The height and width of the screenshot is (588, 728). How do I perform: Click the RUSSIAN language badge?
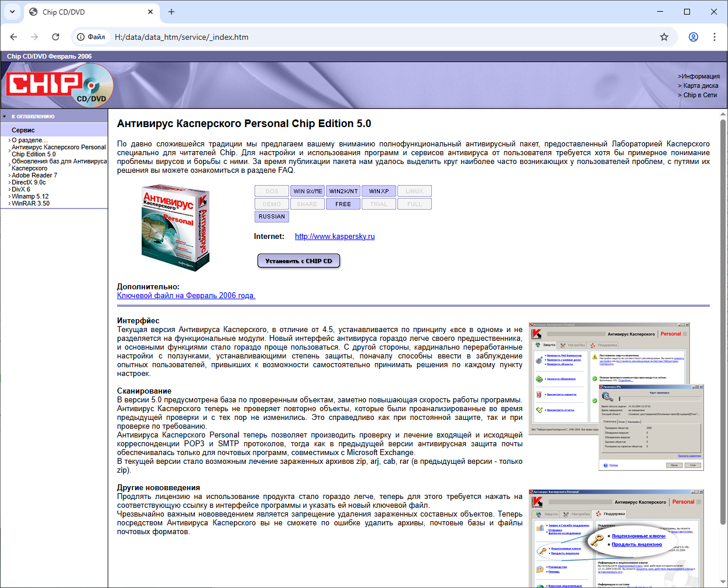tap(272, 216)
